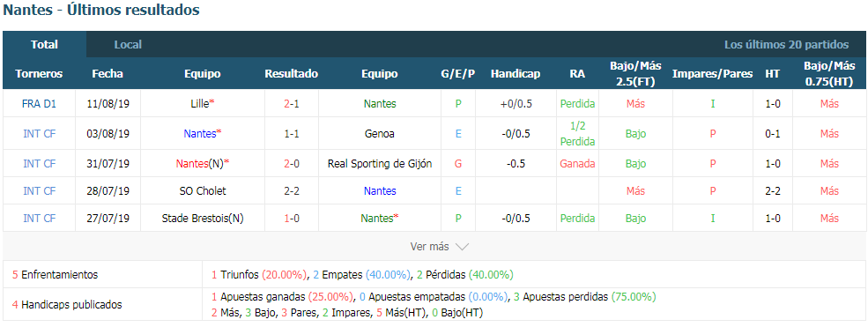Screen dimensions: 868x327
Task: Switch to the Local tab
Action: (x=128, y=45)
